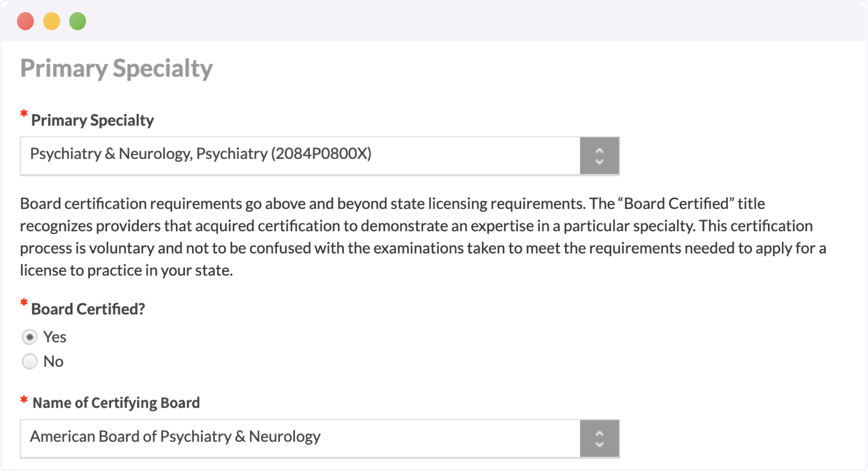This screenshot has width=868, height=471.
Task: Click the large Primary Specialty page heading
Action: 117,68
